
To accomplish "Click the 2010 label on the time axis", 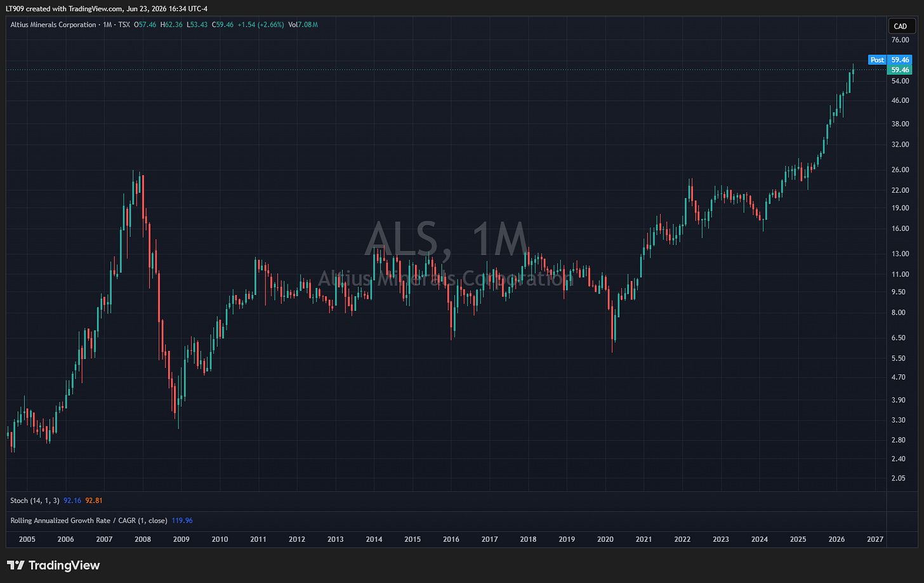I will 220,539.
